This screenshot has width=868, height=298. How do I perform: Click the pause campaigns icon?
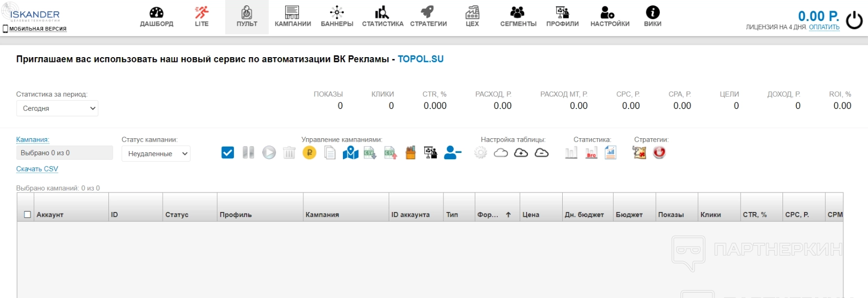coord(248,153)
